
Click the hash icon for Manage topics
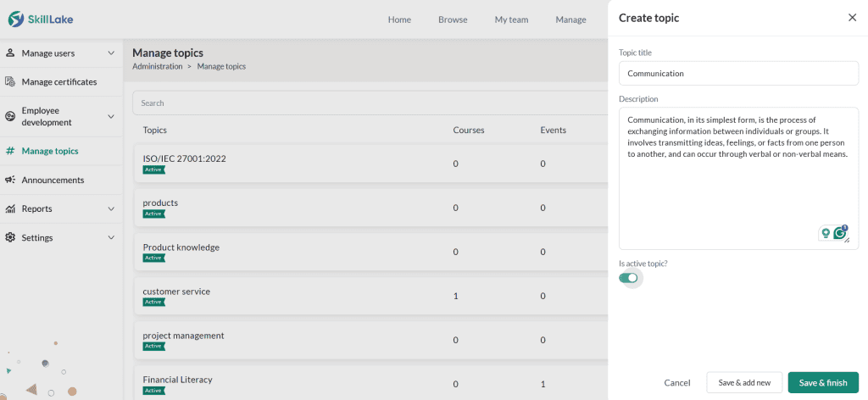click(x=10, y=151)
